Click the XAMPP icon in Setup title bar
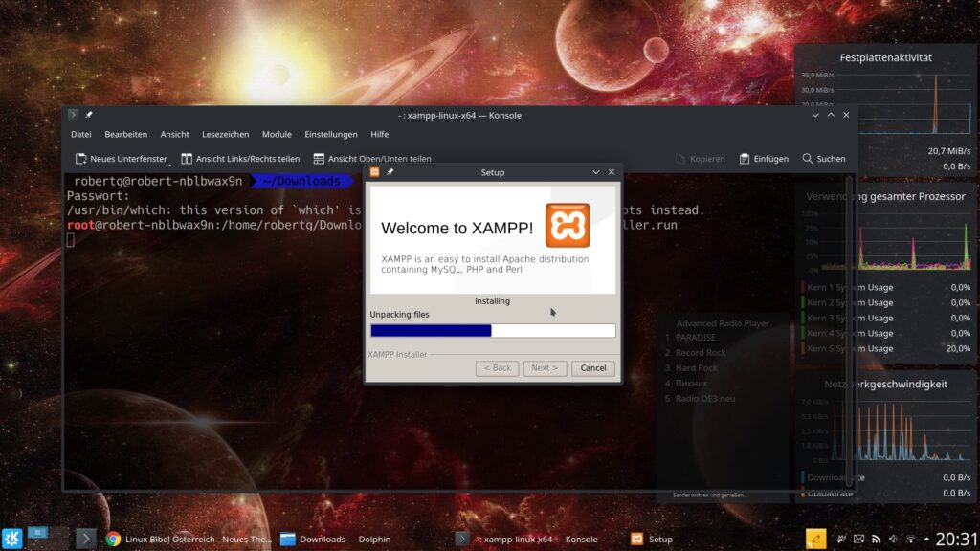 tap(374, 172)
